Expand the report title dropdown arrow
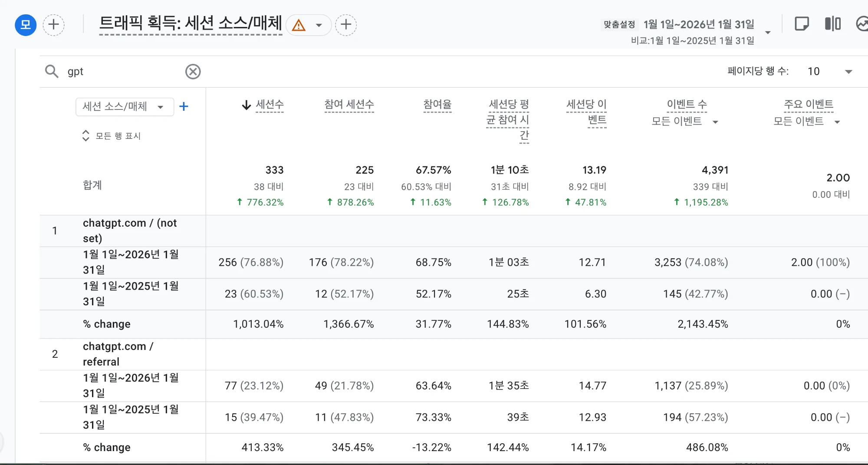This screenshot has width=868, height=465. pyautogui.click(x=319, y=25)
